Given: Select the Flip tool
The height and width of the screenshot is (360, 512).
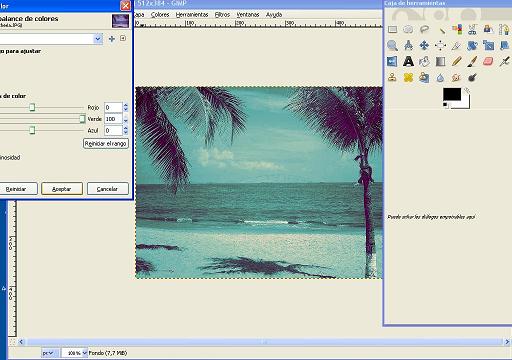Looking at the screenshot, I should pos(392,62).
